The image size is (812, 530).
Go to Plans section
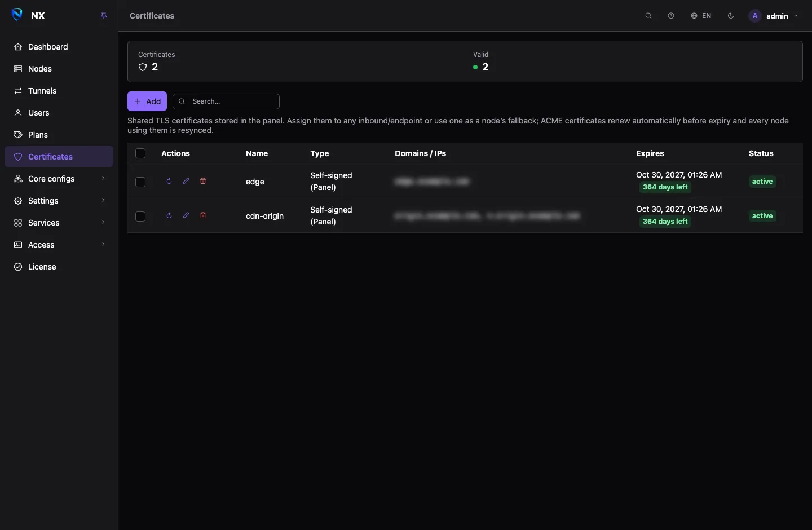click(x=59, y=135)
